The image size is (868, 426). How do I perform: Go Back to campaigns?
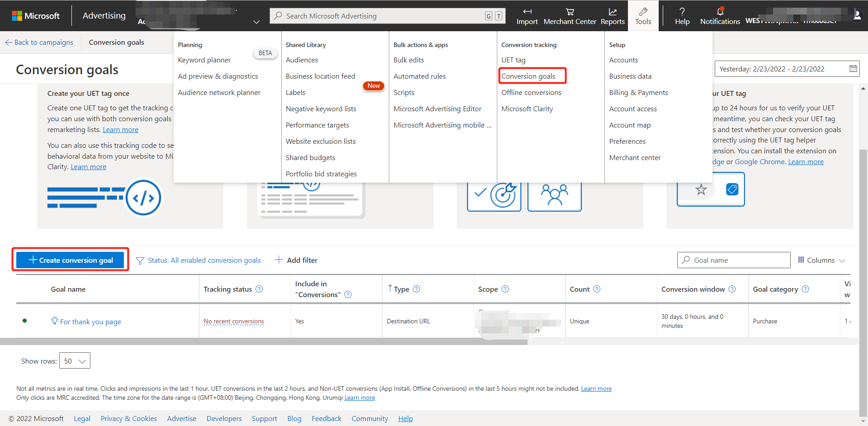(x=39, y=42)
